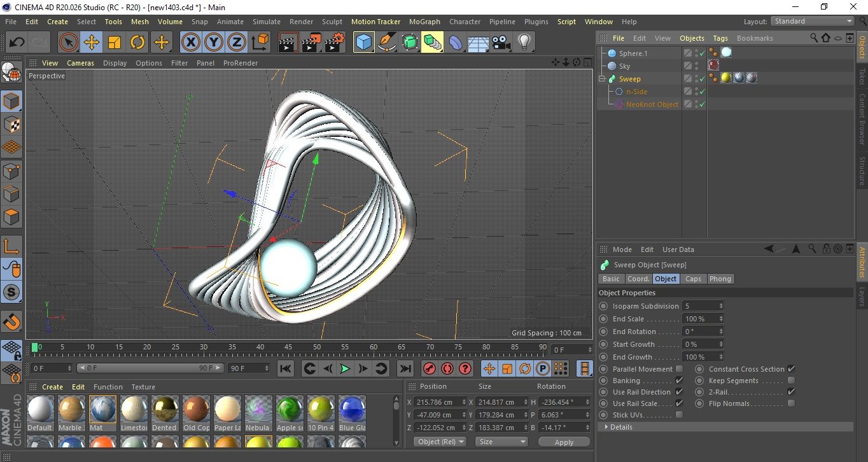Viewport: 868px width, 462px height.
Task: Open the MoGraph menu
Action: point(424,22)
